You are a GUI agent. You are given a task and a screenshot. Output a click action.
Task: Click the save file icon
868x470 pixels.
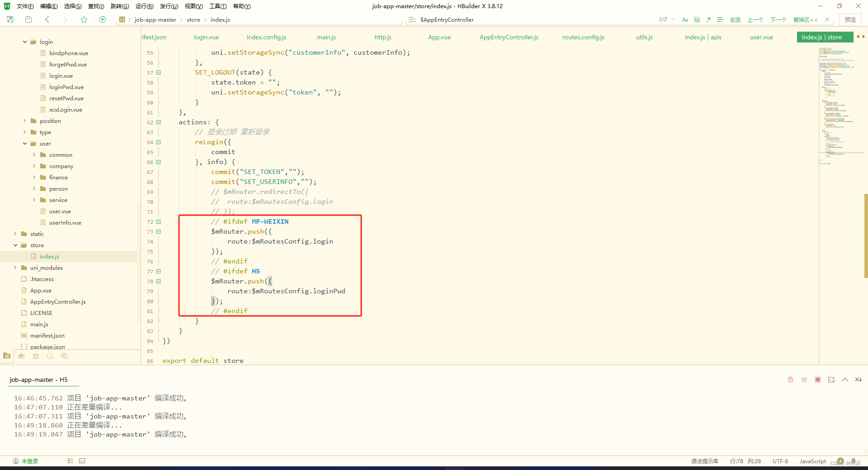point(28,19)
